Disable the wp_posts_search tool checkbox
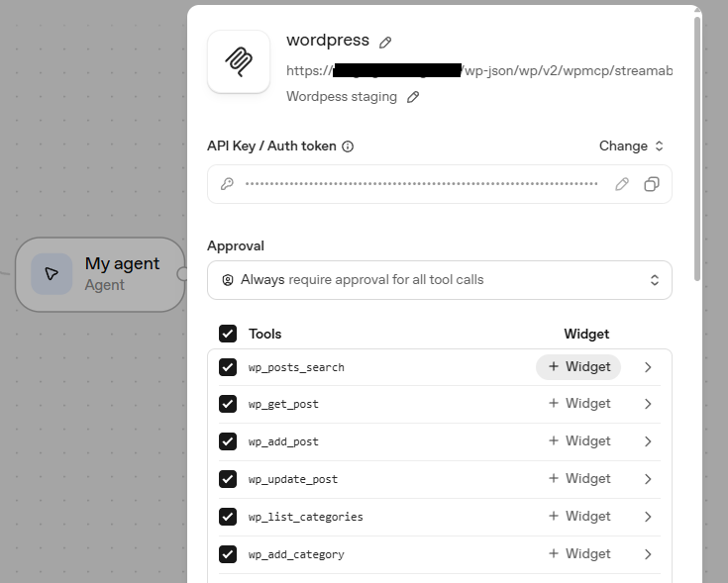728x583 pixels. click(228, 367)
